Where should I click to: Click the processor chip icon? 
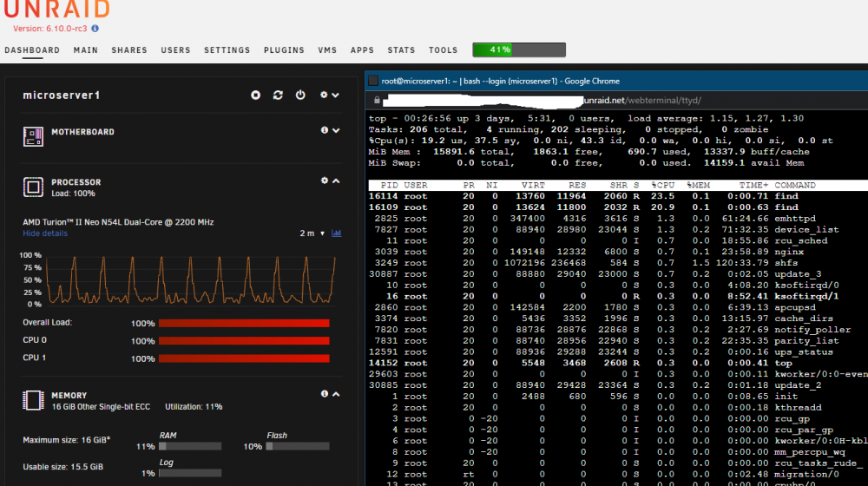pos(33,187)
